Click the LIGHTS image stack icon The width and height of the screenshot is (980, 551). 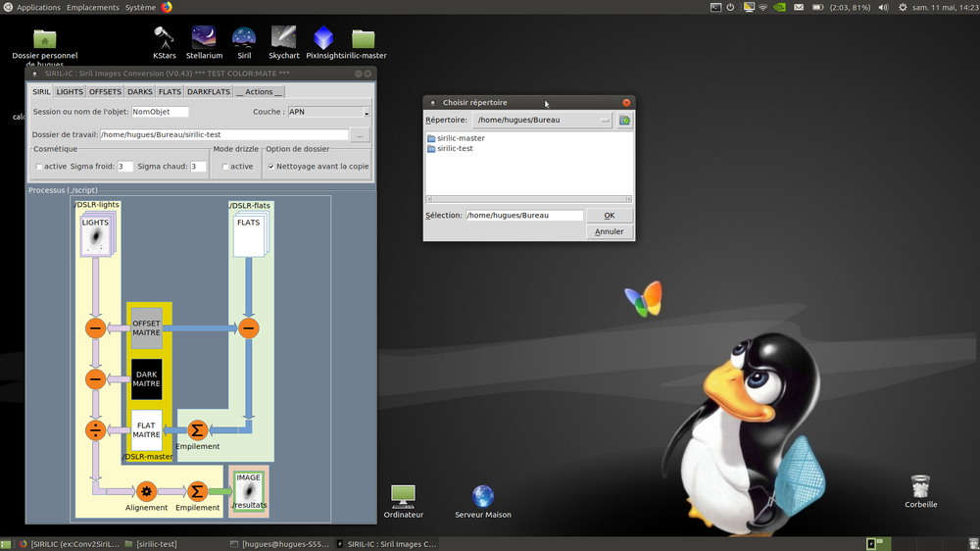[x=96, y=235]
